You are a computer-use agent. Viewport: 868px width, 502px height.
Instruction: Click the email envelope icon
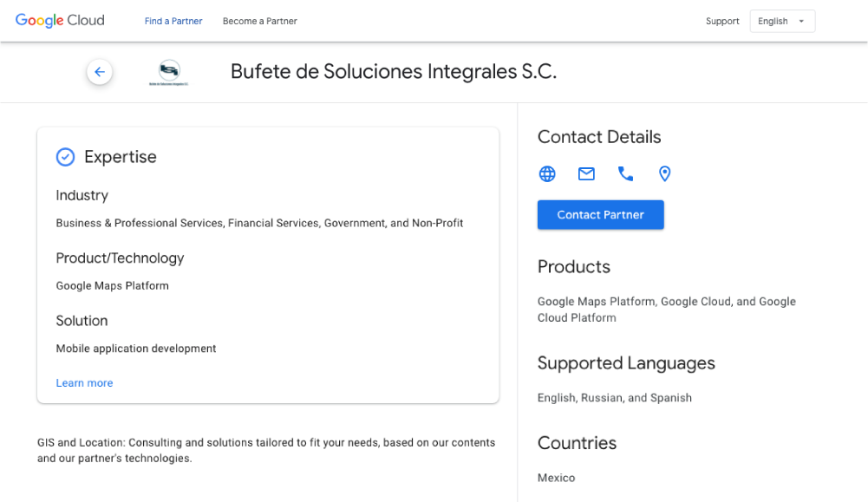point(586,174)
